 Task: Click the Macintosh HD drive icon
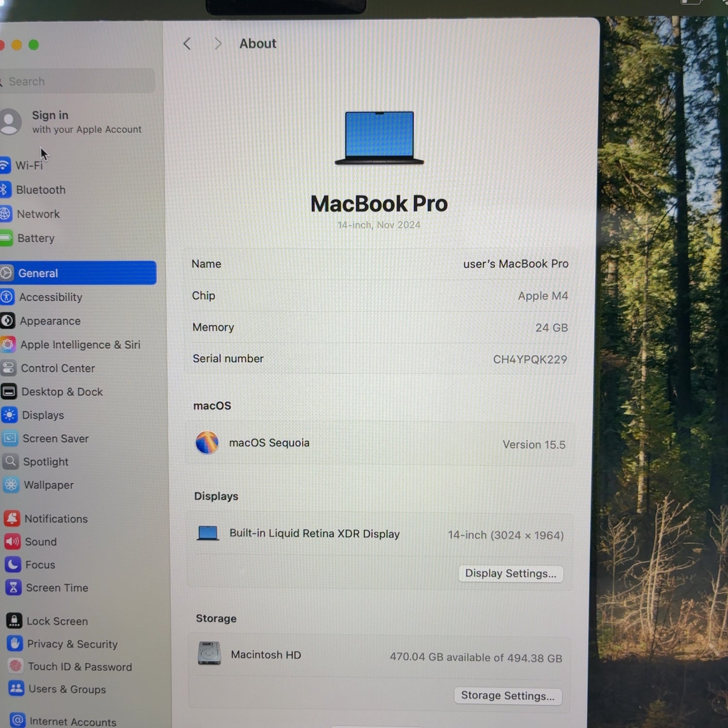click(209, 654)
